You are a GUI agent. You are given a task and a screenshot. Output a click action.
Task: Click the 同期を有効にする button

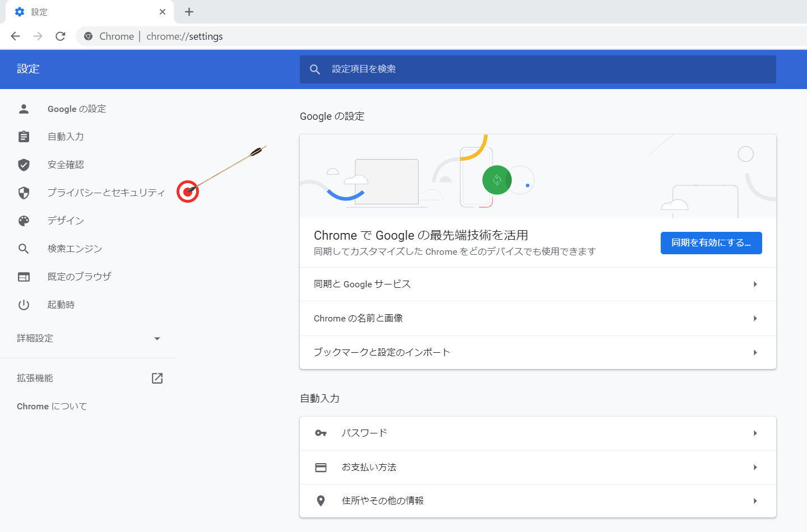(711, 243)
